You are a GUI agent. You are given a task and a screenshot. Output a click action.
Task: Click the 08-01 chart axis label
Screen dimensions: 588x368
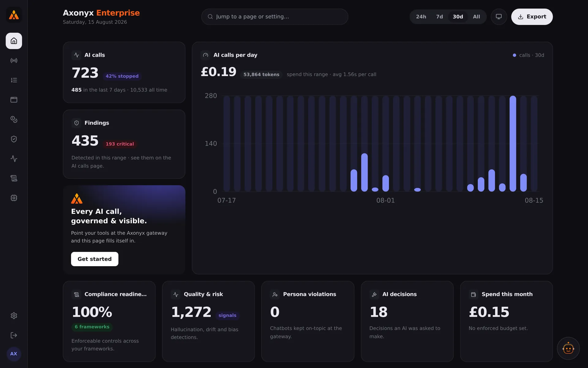click(386, 200)
